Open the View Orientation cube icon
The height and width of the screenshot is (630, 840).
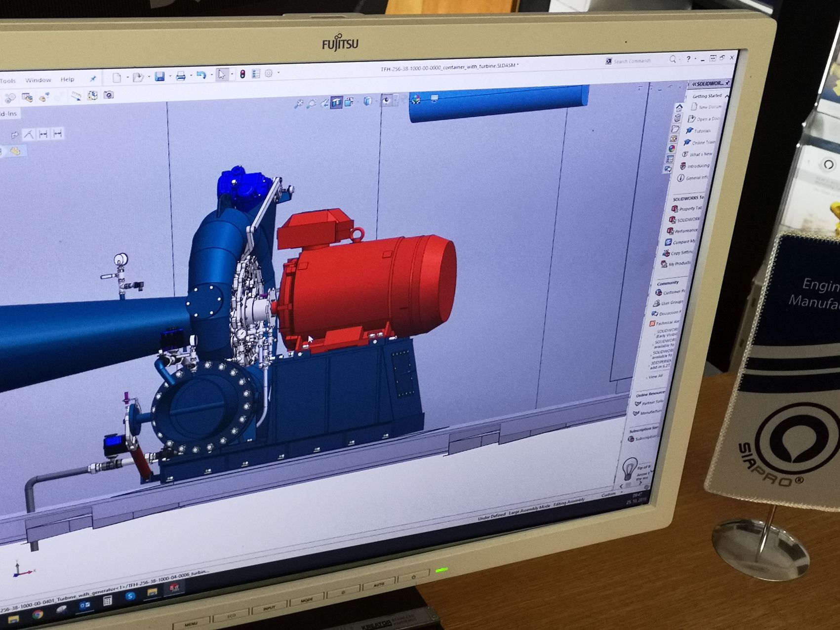pyautogui.click(x=350, y=102)
